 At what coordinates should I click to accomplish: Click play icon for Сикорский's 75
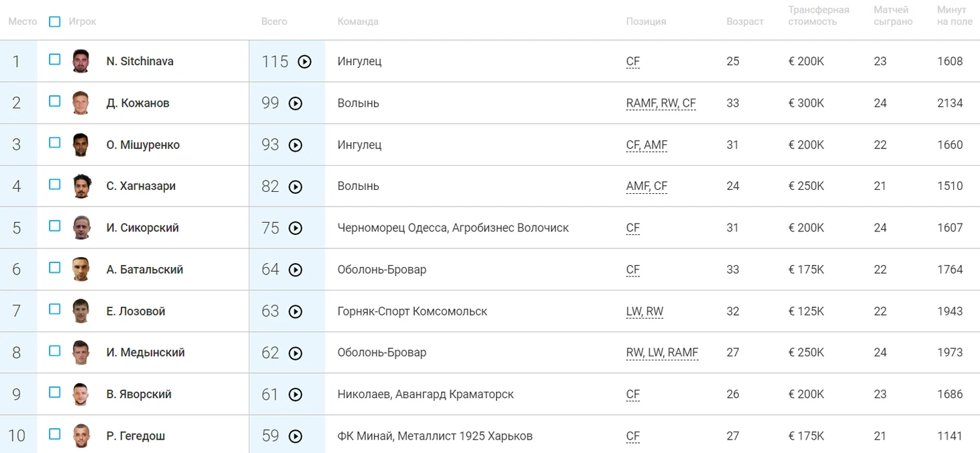tap(295, 228)
